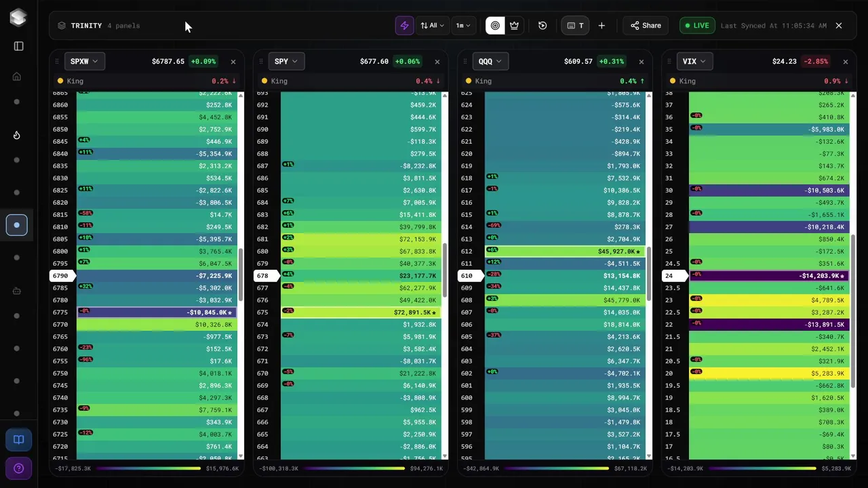The width and height of the screenshot is (868, 488).
Task: Open the SPXW ticker dropdown
Action: [x=84, y=62]
